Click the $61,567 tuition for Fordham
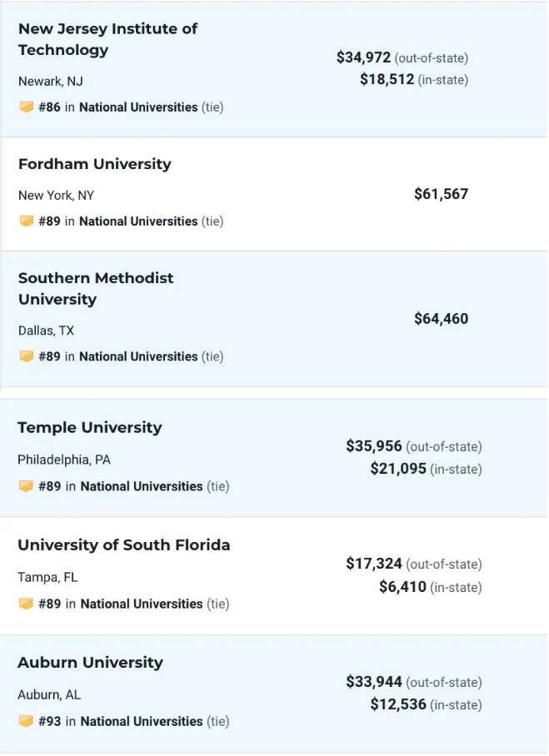 (x=441, y=194)
